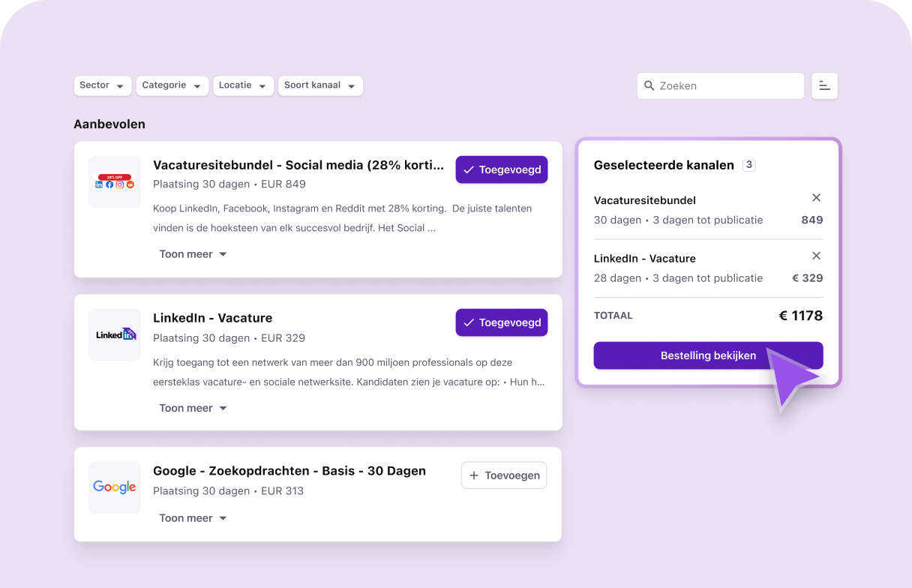Click the magnifier icon in the search box
This screenshot has height=588, width=912.
coord(649,86)
